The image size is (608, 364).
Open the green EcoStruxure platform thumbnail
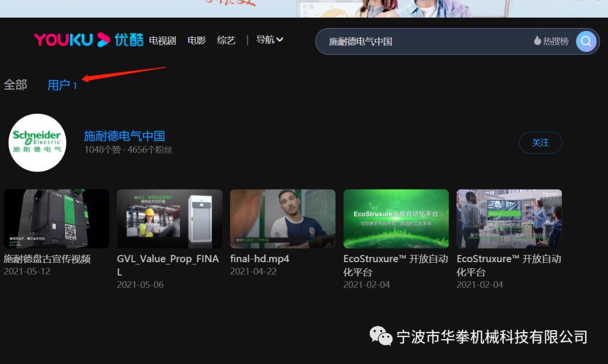click(396, 219)
